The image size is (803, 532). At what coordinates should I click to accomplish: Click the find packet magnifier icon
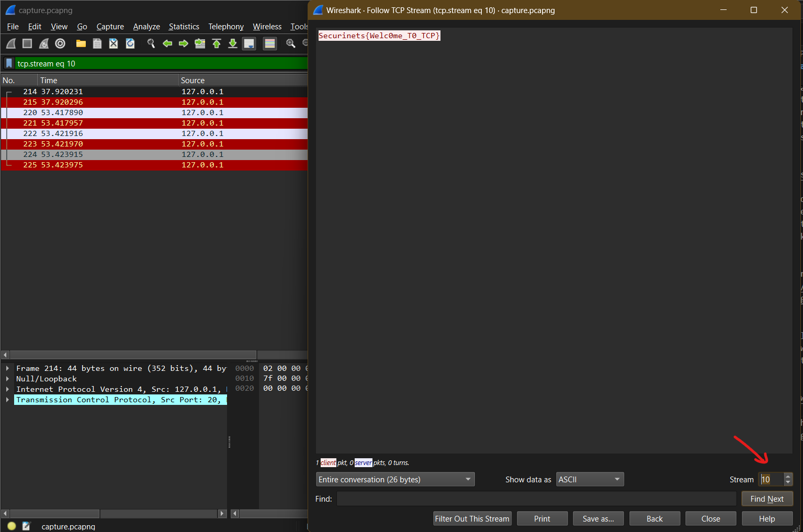coord(151,44)
